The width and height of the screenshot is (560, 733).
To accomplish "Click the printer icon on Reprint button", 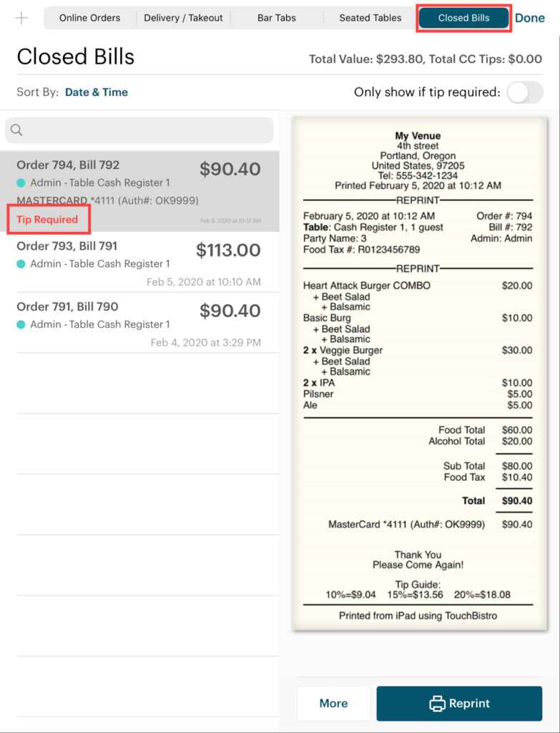I will [x=438, y=703].
